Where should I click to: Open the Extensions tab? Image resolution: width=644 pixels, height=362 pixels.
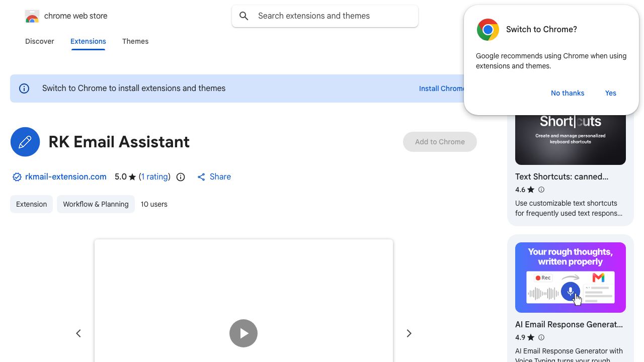88,41
